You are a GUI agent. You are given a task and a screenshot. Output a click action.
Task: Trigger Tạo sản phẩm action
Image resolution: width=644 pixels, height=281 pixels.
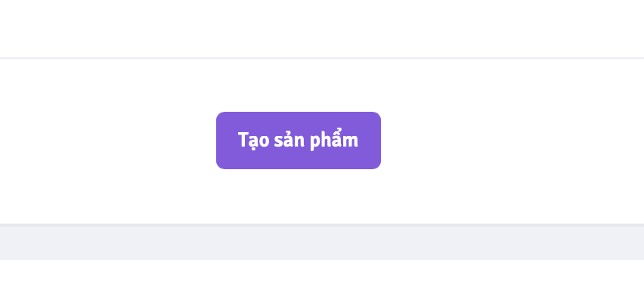[299, 140]
